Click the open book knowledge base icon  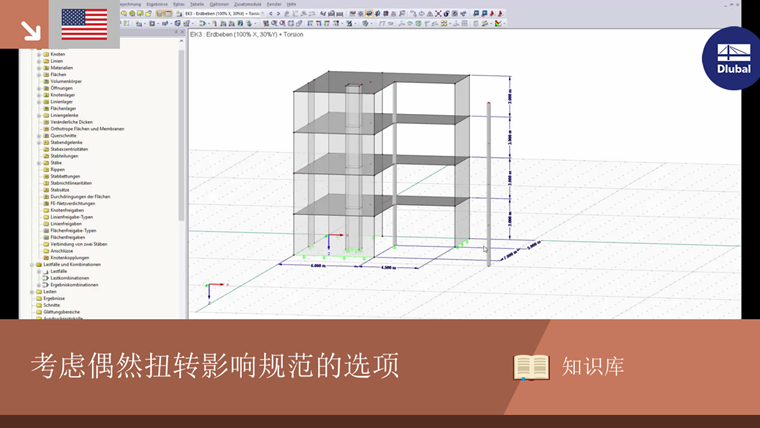[531, 367]
